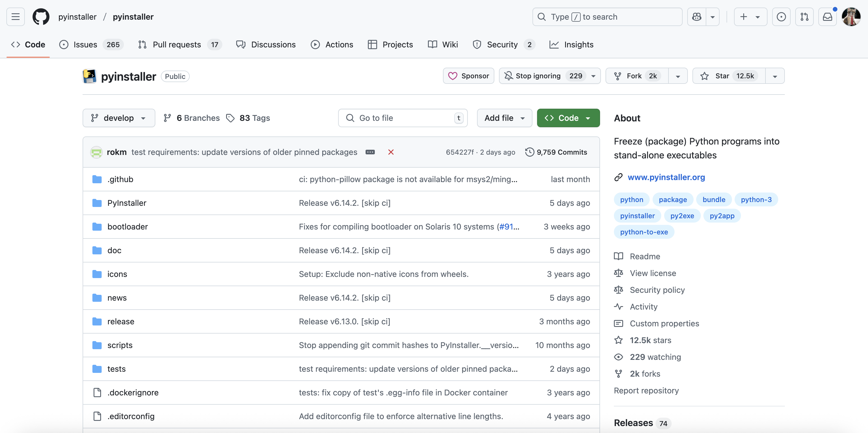Open www.pyinstaller.org website link
The width and height of the screenshot is (868, 433).
(x=666, y=177)
